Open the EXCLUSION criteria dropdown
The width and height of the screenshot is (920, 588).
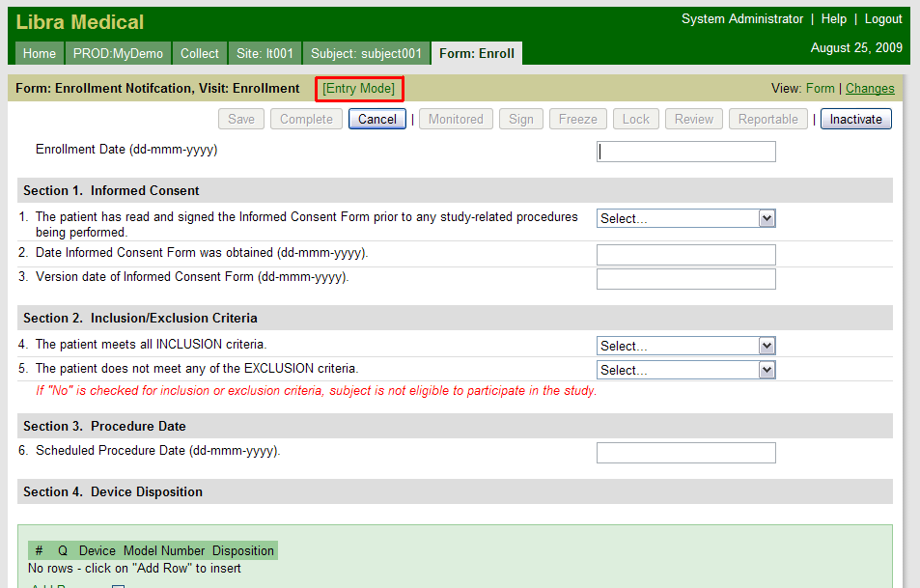tap(685, 370)
